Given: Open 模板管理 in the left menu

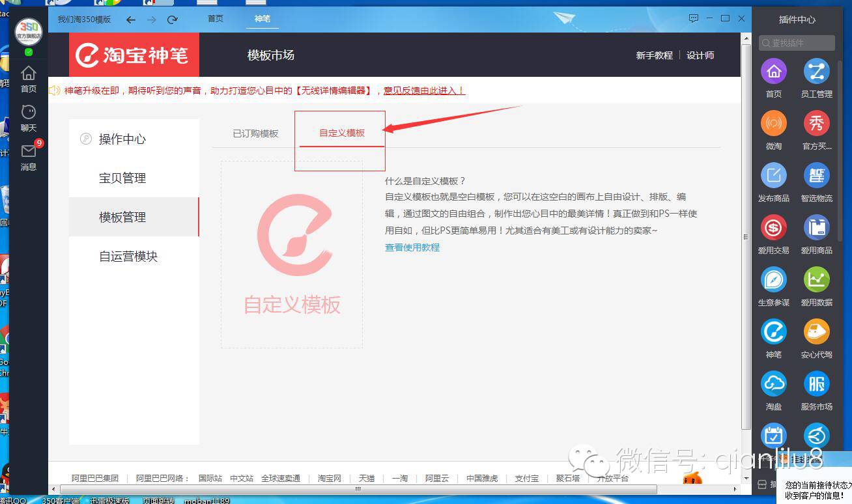Looking at the screenshot, I should [x=134, y=217].
